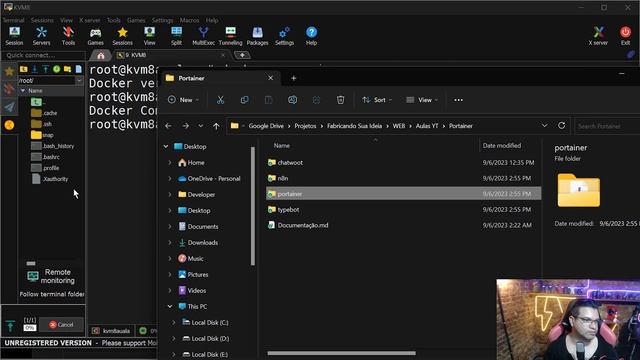
Task: Click the Remote monitoring button
Action: pos(52,276)
